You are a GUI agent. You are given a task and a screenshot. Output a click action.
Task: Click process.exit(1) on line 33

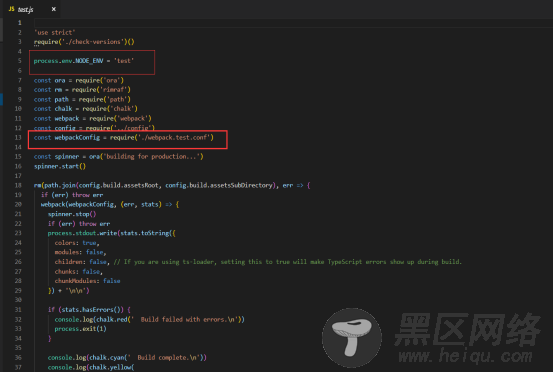81,329
